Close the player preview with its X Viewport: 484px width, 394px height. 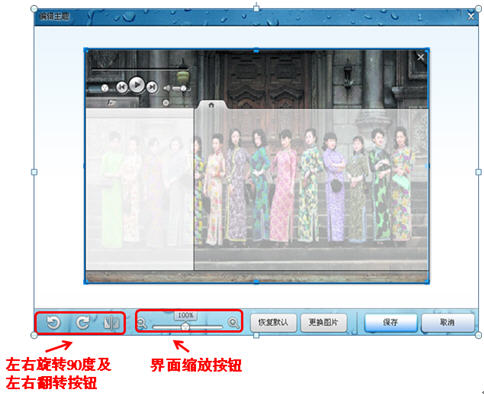coord(421,57)
